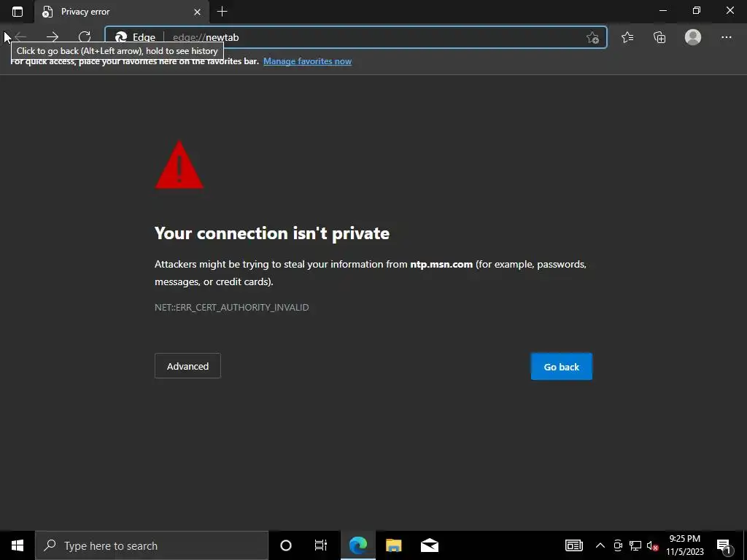
Task: Open File Explorer from taskbar
Action: point(393,545)
